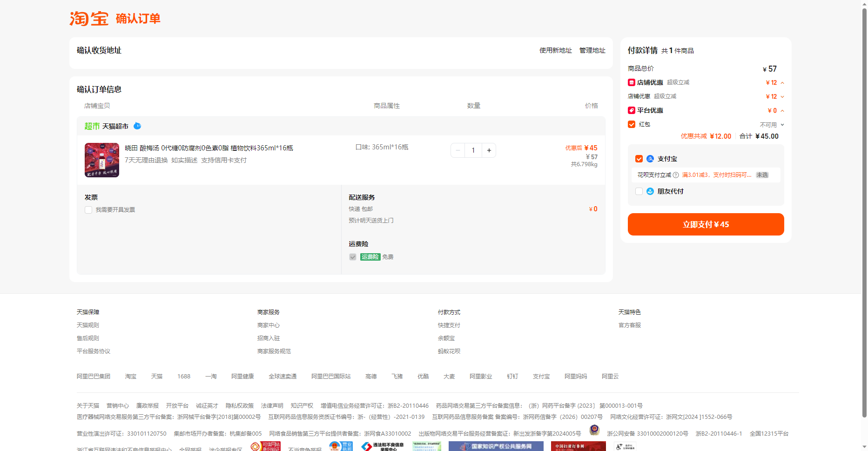Click 7天无理由退换 service tag
Image resolution: width=868 pixels, height=451 pixels.
coord(146,160)
